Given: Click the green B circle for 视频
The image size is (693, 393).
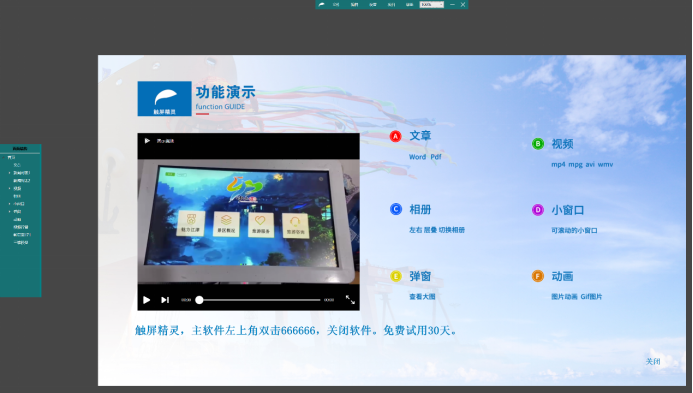Looking at the screenshot, I should point(538,144).
